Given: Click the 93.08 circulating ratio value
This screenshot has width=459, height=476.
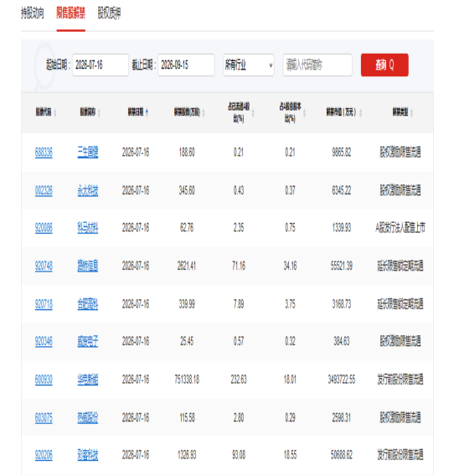Looking at the screenshot, I should tap(239, 455).
